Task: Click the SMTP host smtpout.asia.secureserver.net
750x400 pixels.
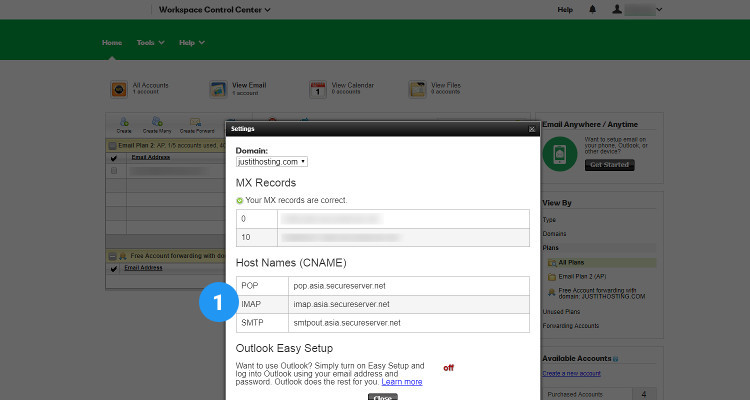Action: pyautogui.click(x=347, y=323)
